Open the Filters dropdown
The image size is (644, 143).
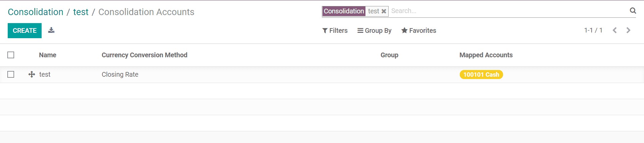coord(335,30)
